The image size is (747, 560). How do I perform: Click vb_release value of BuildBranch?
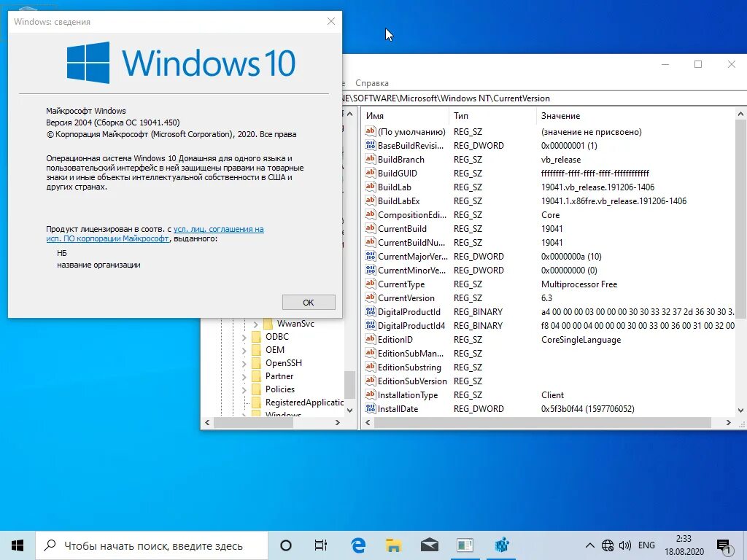tap(561, 160)
